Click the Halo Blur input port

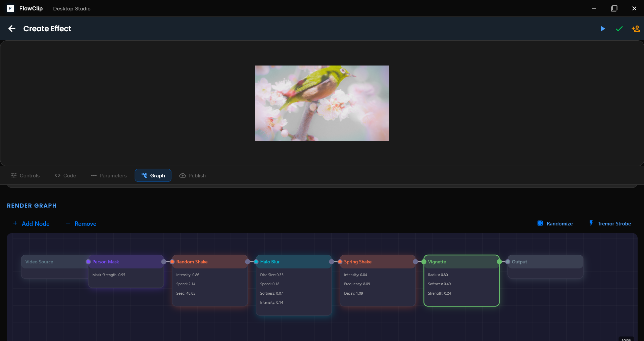click(256, 262)
